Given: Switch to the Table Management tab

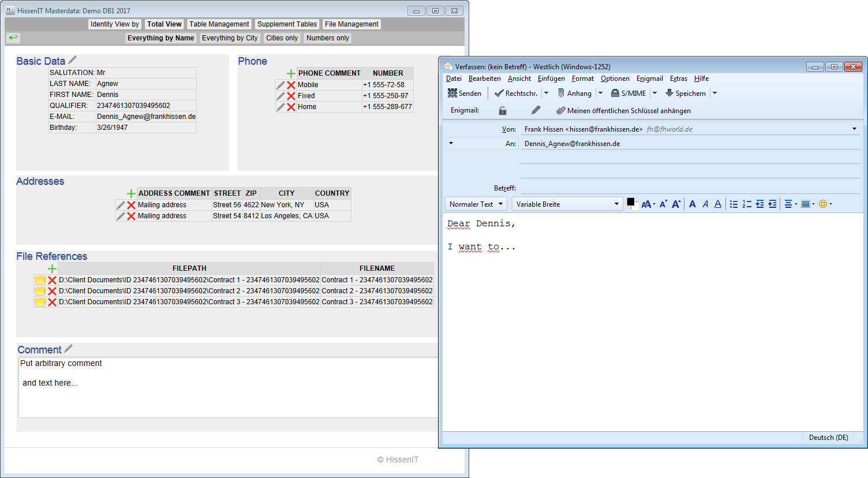Looking at the screenshot, I should 219,24.
